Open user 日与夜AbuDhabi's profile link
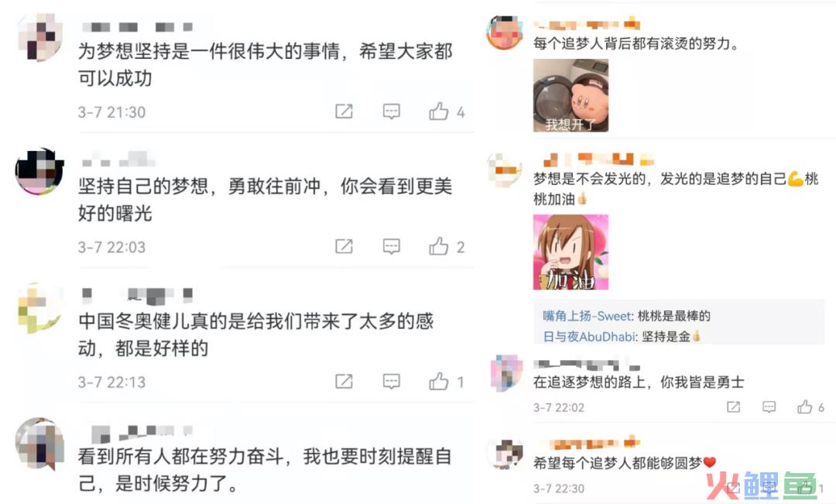 (x=590, y=337)
